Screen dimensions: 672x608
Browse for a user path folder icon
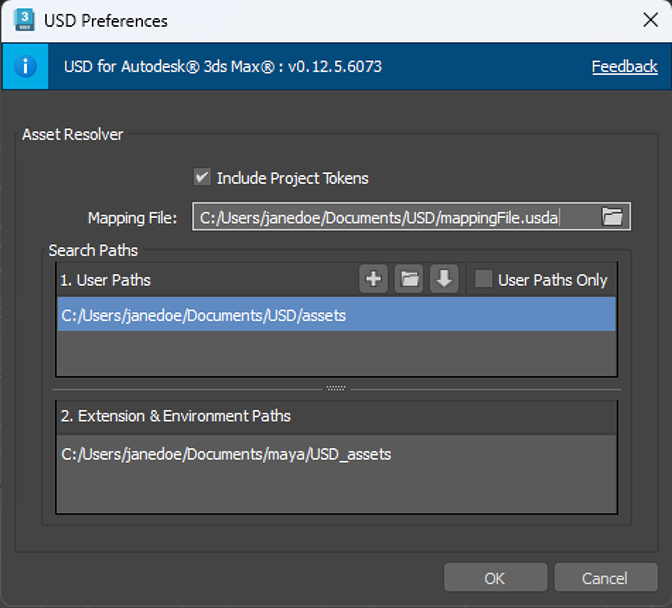tap(409, 279)
